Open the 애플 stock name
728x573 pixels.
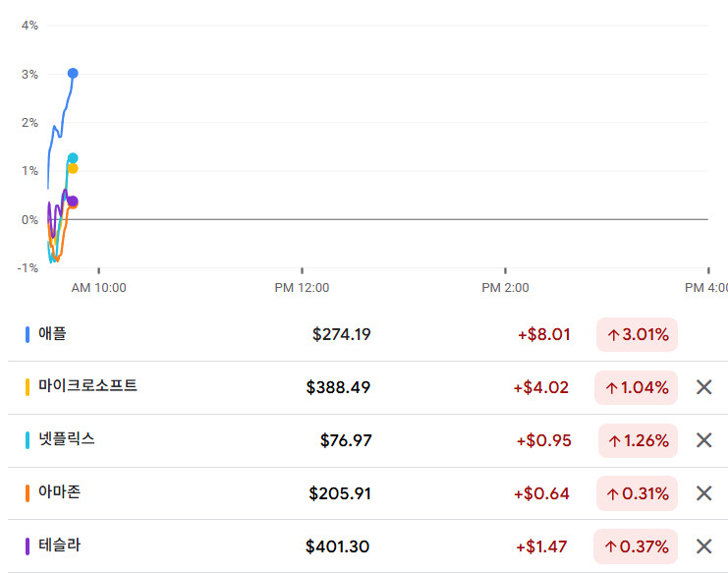pyautogui.click(x=52, y=334)
